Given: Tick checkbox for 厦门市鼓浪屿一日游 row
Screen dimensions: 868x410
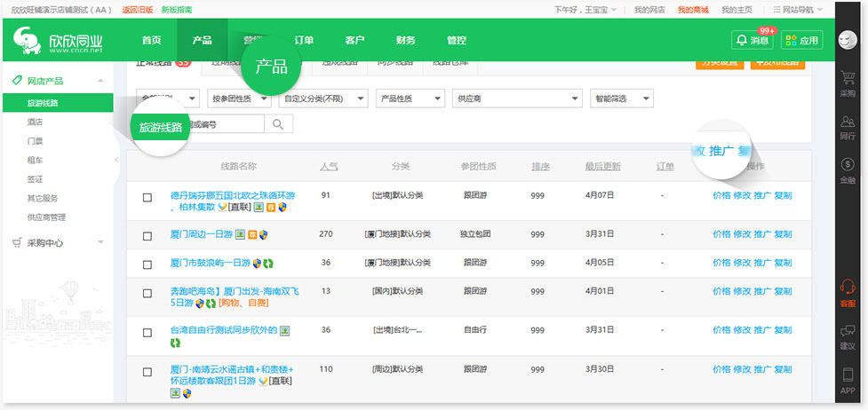Looking at the screenshot, I should (147, 264).
